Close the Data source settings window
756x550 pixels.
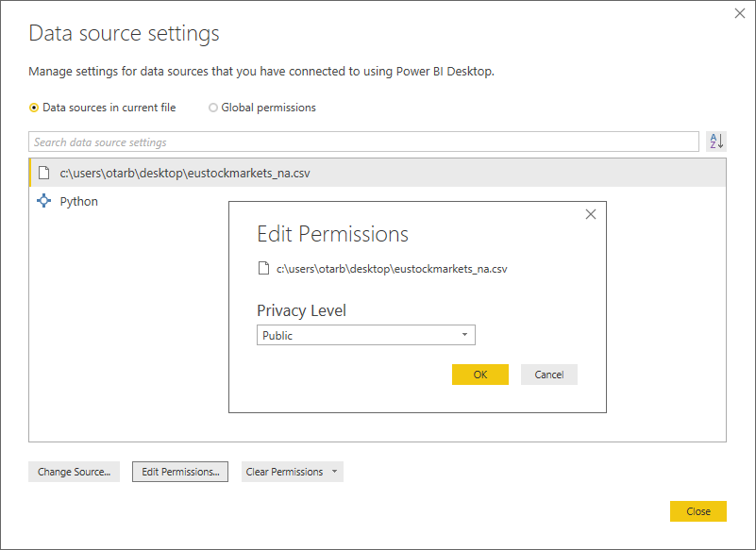tap(740, 13)
